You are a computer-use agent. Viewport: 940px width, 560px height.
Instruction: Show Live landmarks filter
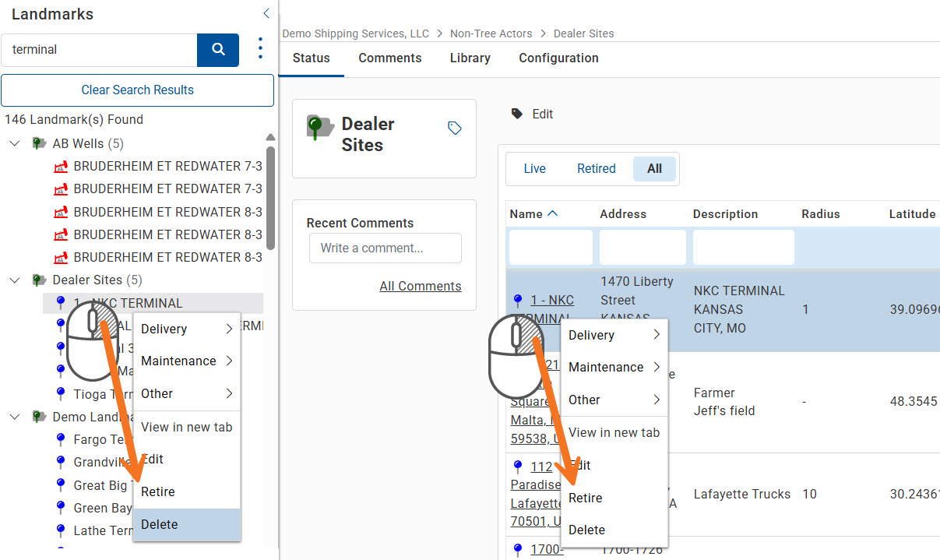[534, 168]
